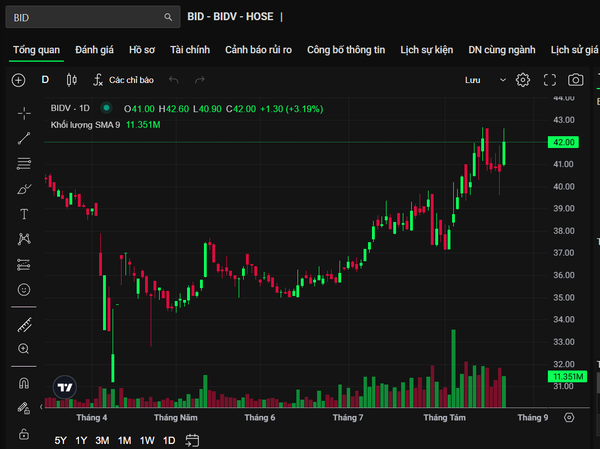Open Các chỉ báo indicators menu
This screenshot has height=449, width=600.
pos(123,80)
